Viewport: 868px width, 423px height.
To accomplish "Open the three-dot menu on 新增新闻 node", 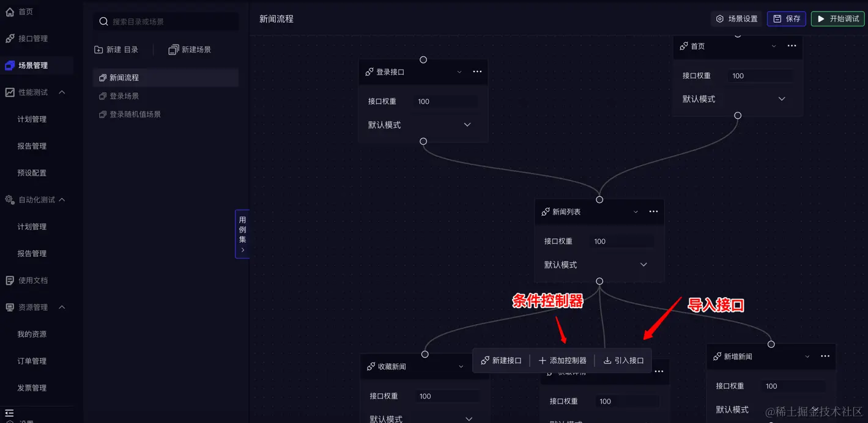I will coord(825,356).
